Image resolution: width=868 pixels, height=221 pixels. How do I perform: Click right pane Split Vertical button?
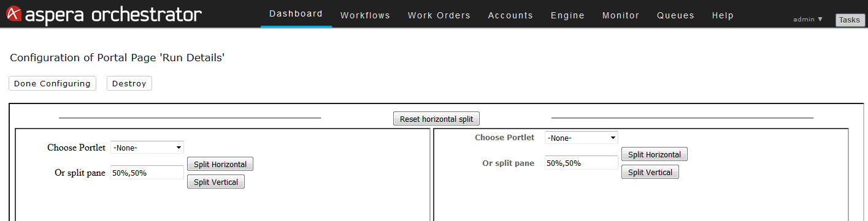click(650, 172)
